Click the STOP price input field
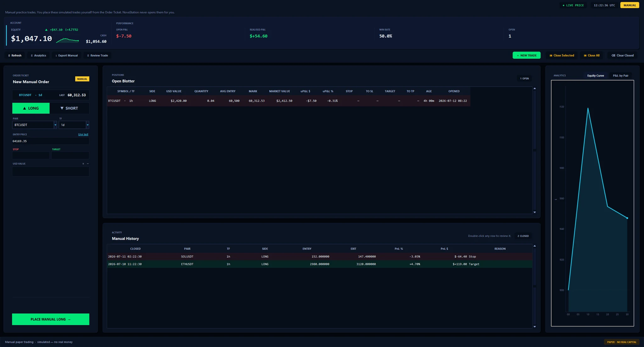This screenshot has height=347, width=644. (x=31, y=155)
